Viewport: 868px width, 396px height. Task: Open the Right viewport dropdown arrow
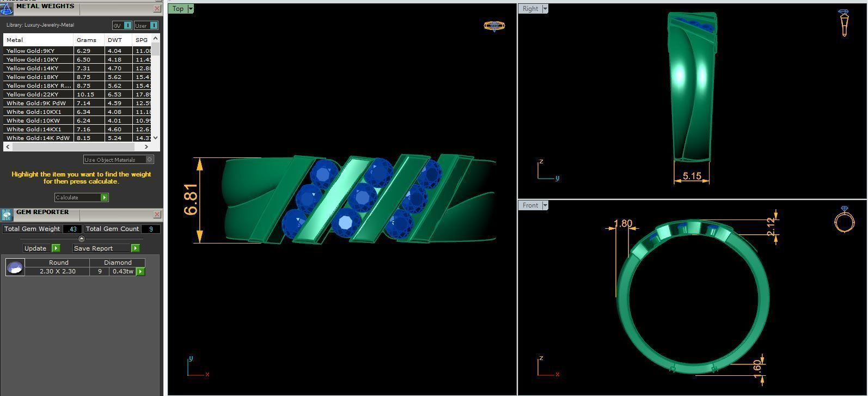(545, 9)
